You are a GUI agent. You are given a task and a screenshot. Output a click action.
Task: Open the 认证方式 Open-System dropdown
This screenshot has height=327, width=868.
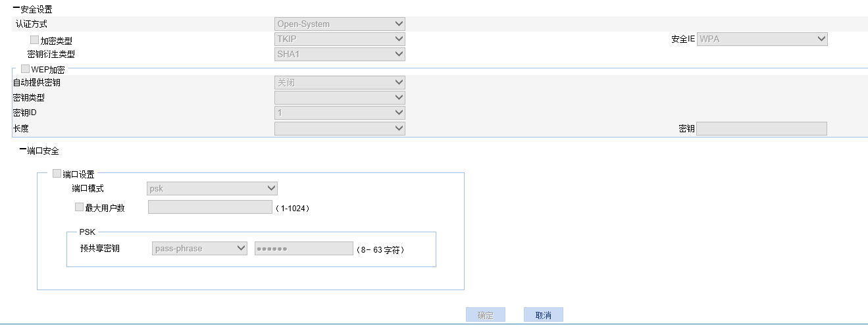[x=340, y=24]
